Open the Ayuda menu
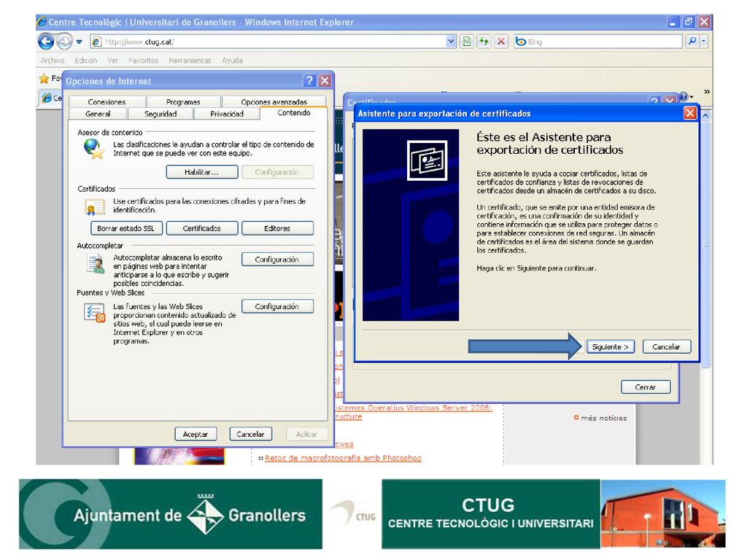747x560 pixels. tap(233, 61)
